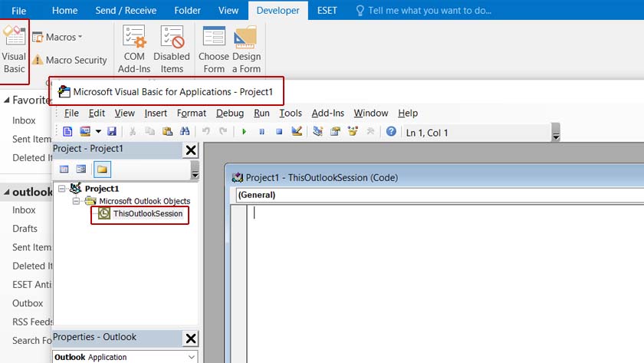Open the VBA View menu
This screenshot has width=644, height=363.
click(x=124, y=113)
